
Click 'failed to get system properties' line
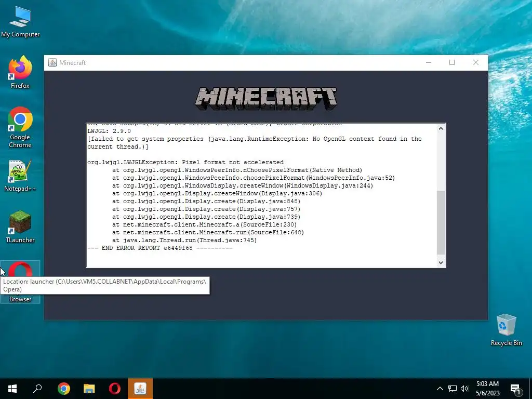(255, 142)
